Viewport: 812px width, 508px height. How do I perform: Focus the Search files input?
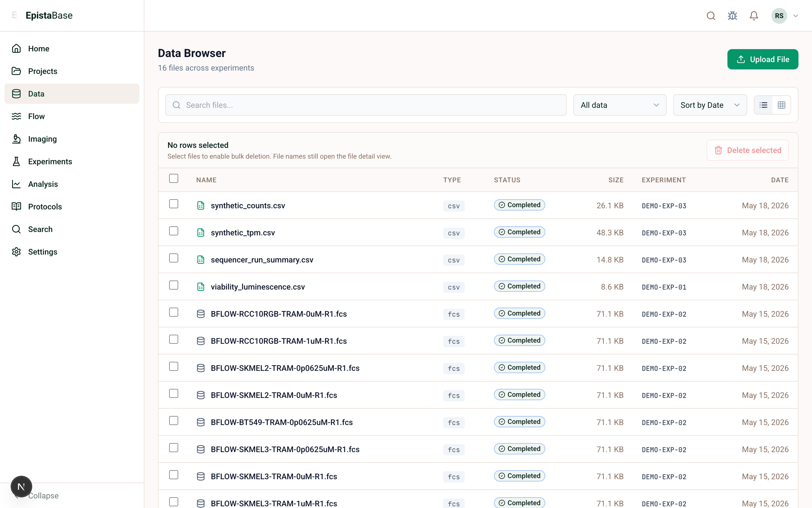click(x=366, y=105)
